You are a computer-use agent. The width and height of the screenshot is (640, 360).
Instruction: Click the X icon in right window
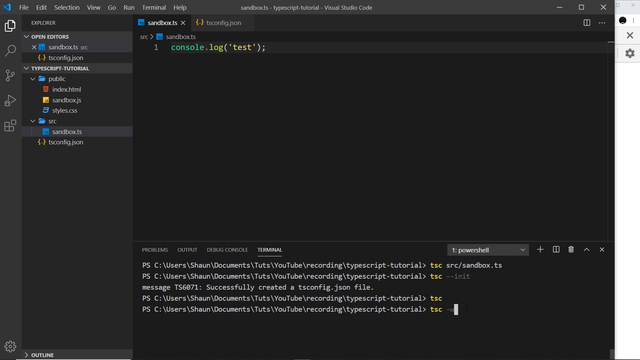[x=630, y=36]
